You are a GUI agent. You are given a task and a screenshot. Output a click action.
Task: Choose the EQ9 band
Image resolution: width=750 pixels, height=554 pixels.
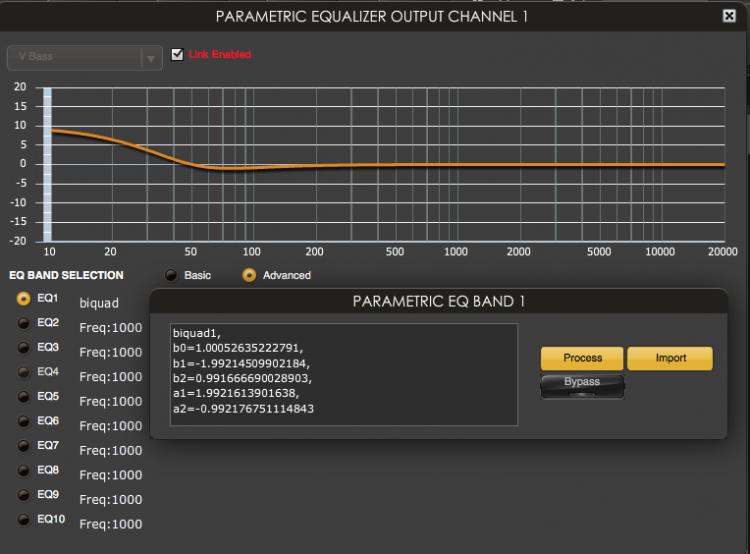(23, 494)
